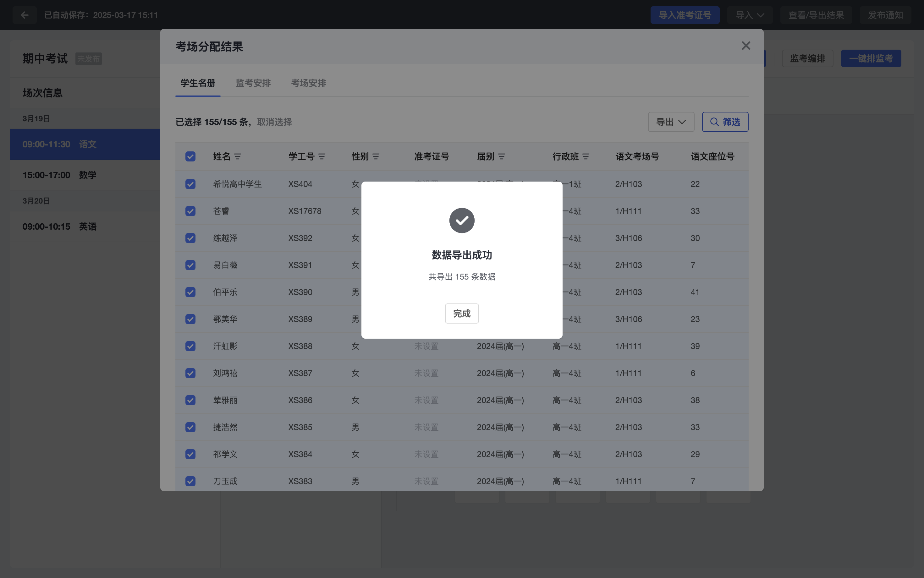Click the 届别 column filter icon

[502, 156]
